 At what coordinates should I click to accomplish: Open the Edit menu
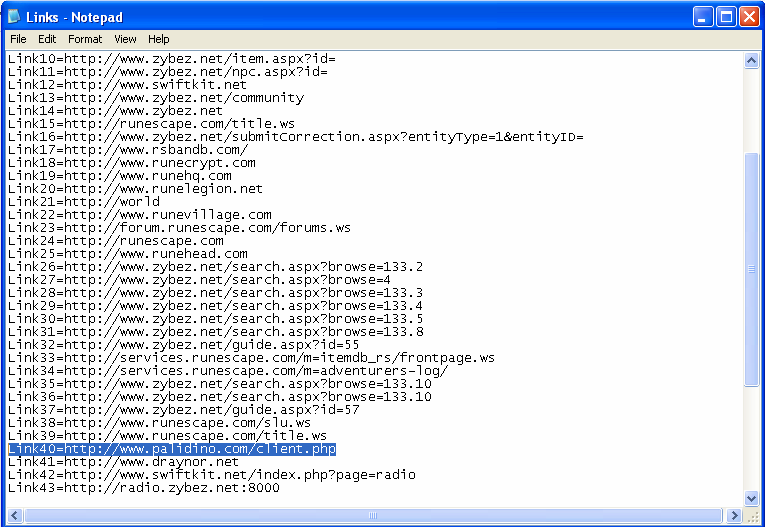click(x=47, y=39)
